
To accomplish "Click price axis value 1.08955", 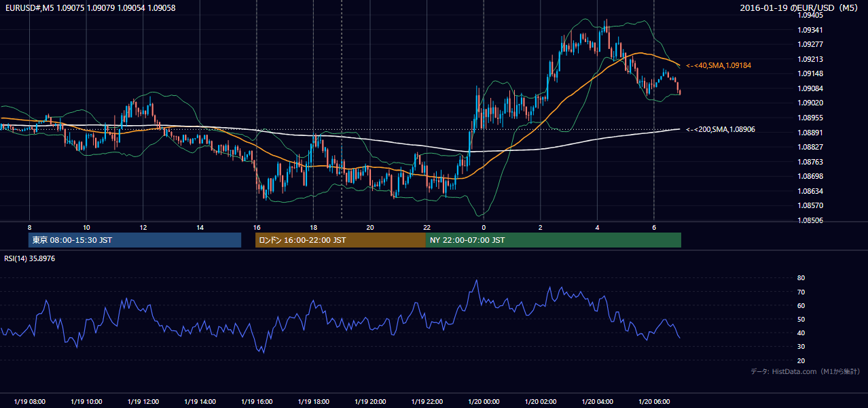I will 812,118.
